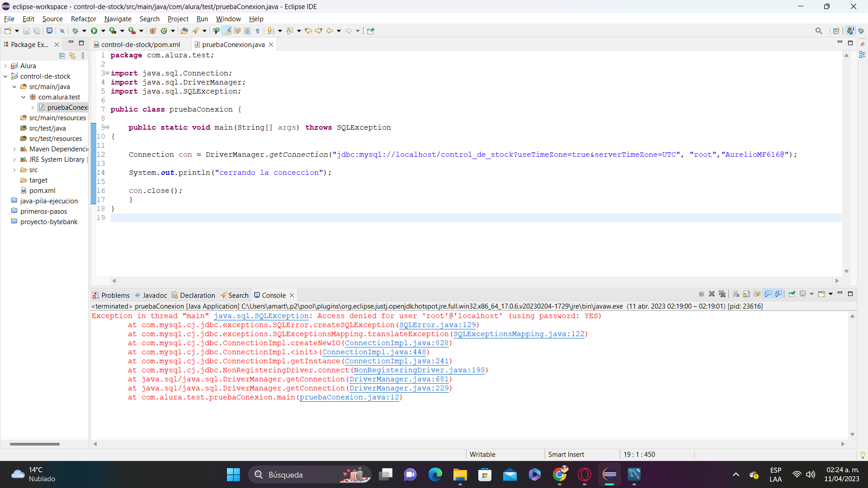Click the Pin Editor icon
This screenshot has width=868, height=488.
click(x=371, y=31)
